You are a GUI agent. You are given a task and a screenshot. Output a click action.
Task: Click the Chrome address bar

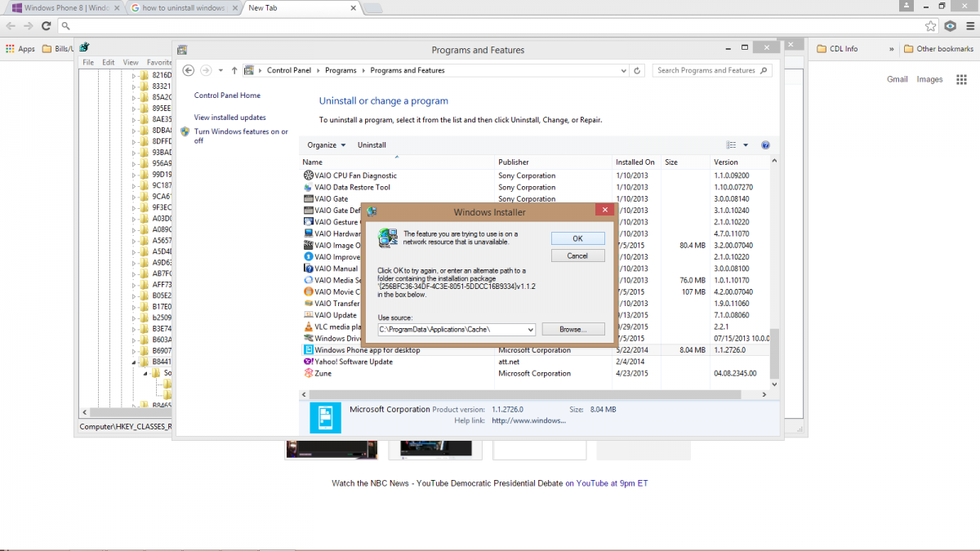[x=490, y=26]
